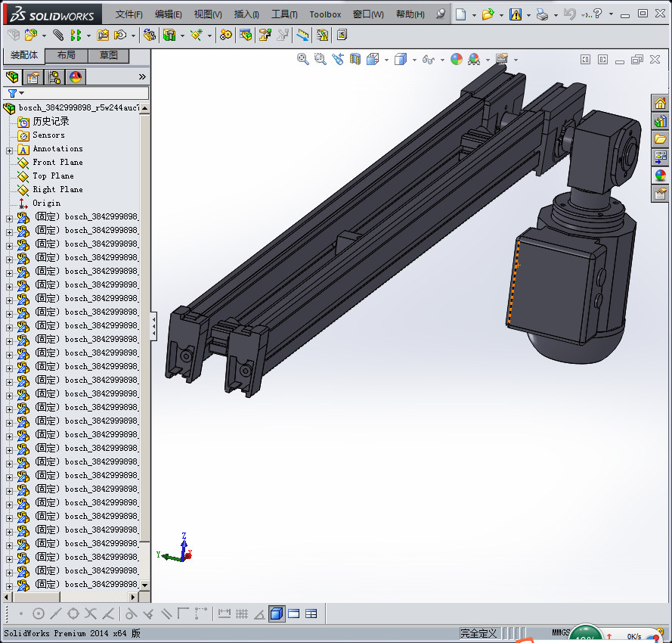Open the Linear Pattern dropdown arrow

[x=88, y=36]
